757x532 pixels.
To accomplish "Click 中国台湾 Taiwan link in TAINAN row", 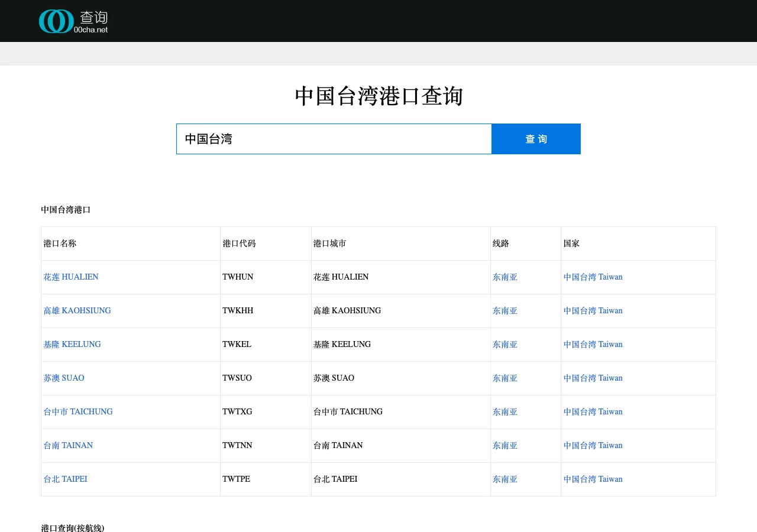I will [593, 445].
